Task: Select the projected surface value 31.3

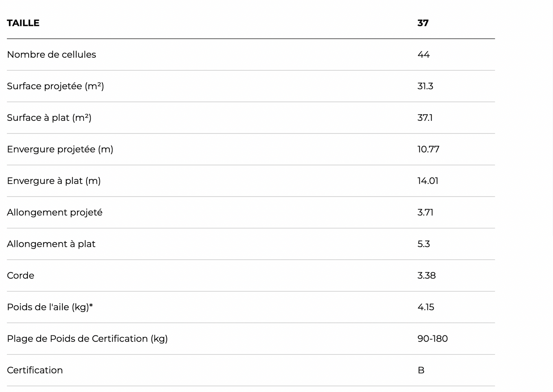Action: [x=425, y=86]
